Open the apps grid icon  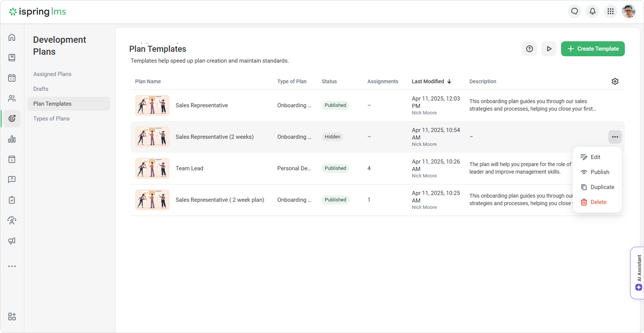click(x=610, y=11)
